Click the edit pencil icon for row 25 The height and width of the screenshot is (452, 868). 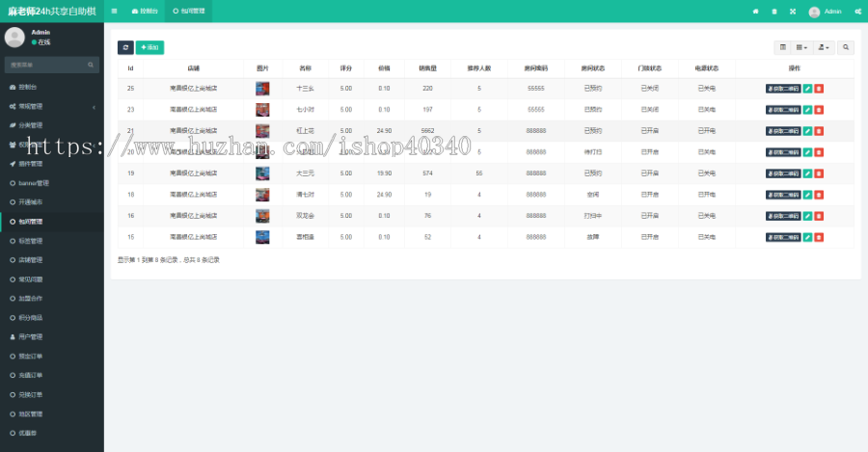click(807, 89)
